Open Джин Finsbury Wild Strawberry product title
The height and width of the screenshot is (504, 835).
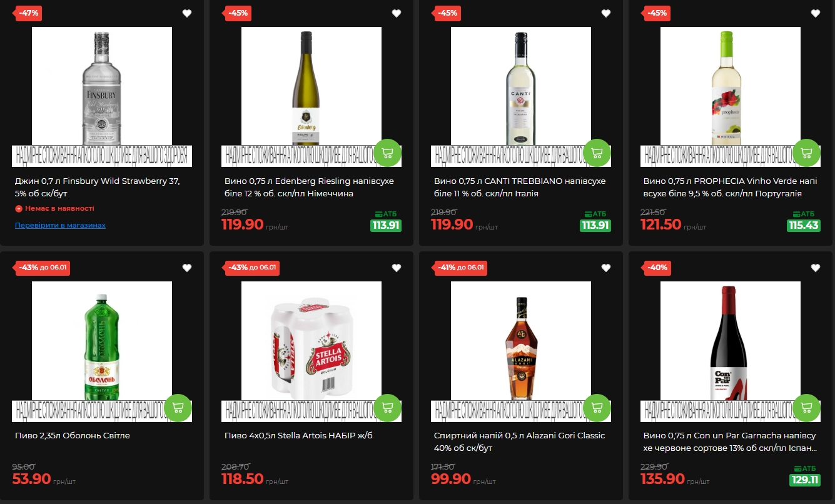point(98,187)
